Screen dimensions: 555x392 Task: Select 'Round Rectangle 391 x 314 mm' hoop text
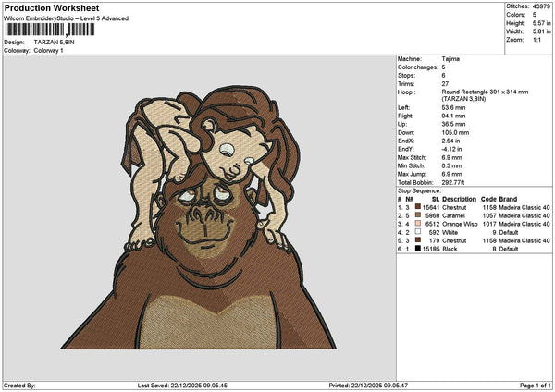[x=485, y=92]
